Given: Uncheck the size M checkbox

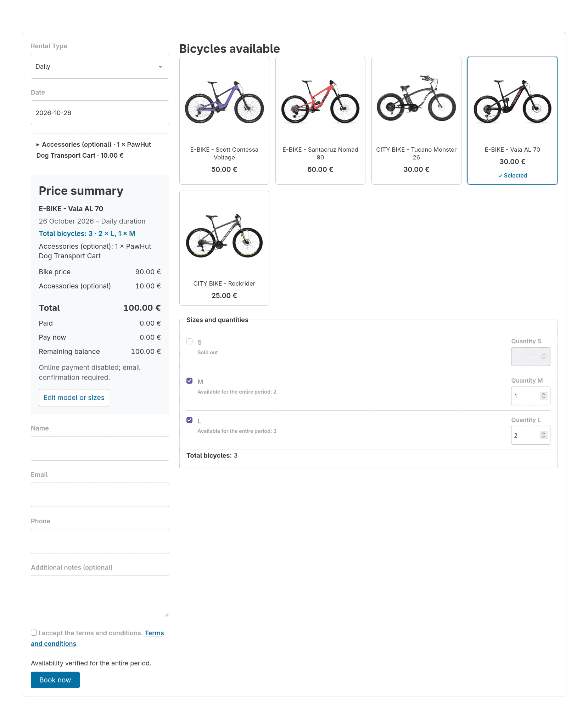Looking at the screenshot, I should pyautogui.click(x=190, y=381).
